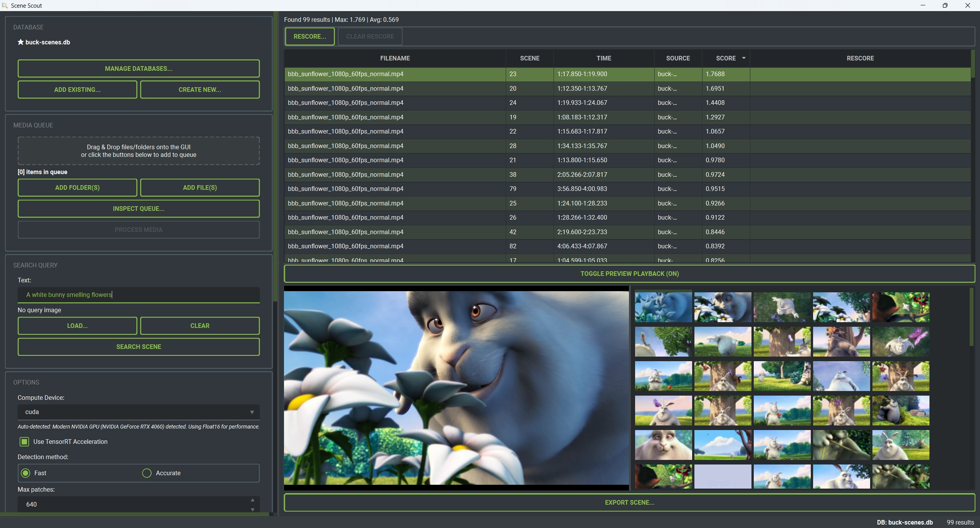
Task: Click the 99 results status bar text
Action: (x=960, y=522)
